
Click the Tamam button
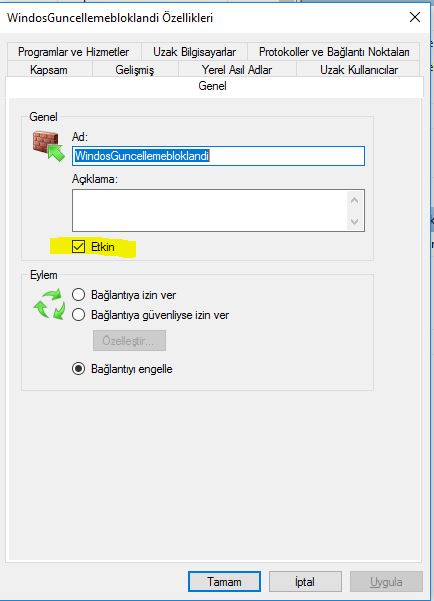click(224, 582)
